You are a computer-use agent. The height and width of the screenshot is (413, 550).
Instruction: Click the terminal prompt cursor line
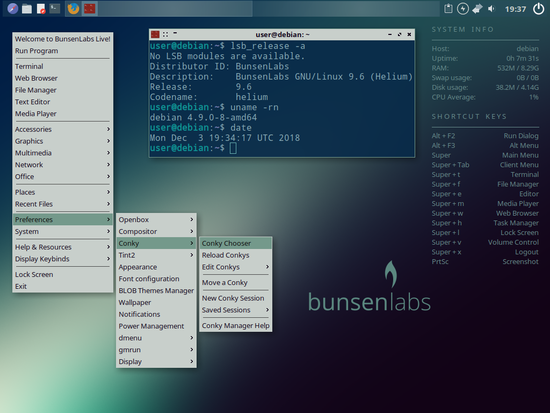click(x=194, y=148)
